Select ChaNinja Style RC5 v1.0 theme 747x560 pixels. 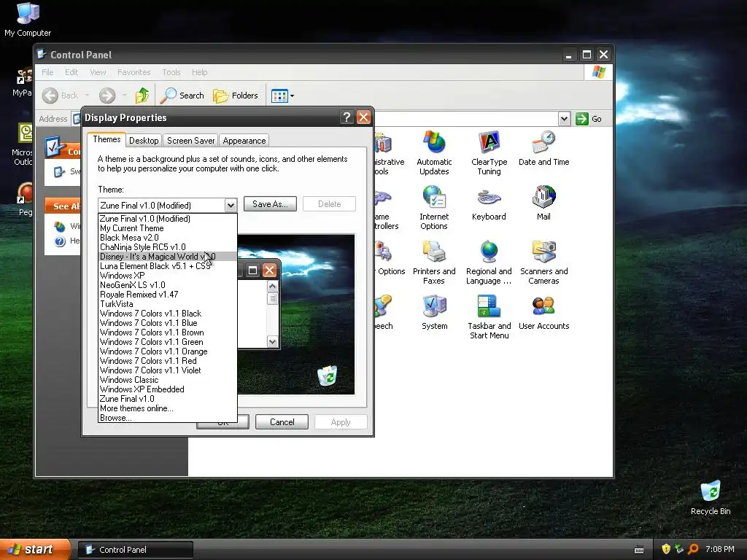[167, 247]
